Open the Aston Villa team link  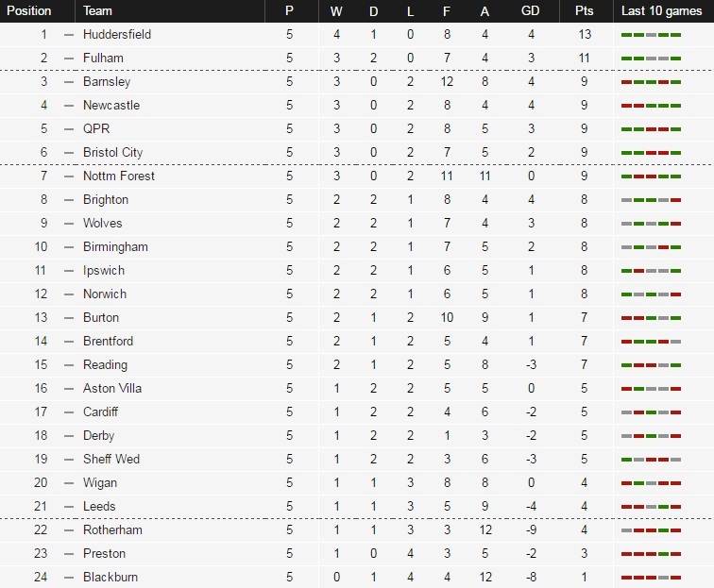coord(112,388)
